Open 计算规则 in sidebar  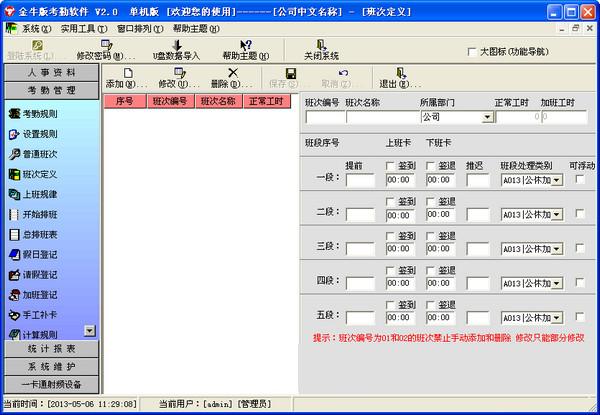[33, 335]
